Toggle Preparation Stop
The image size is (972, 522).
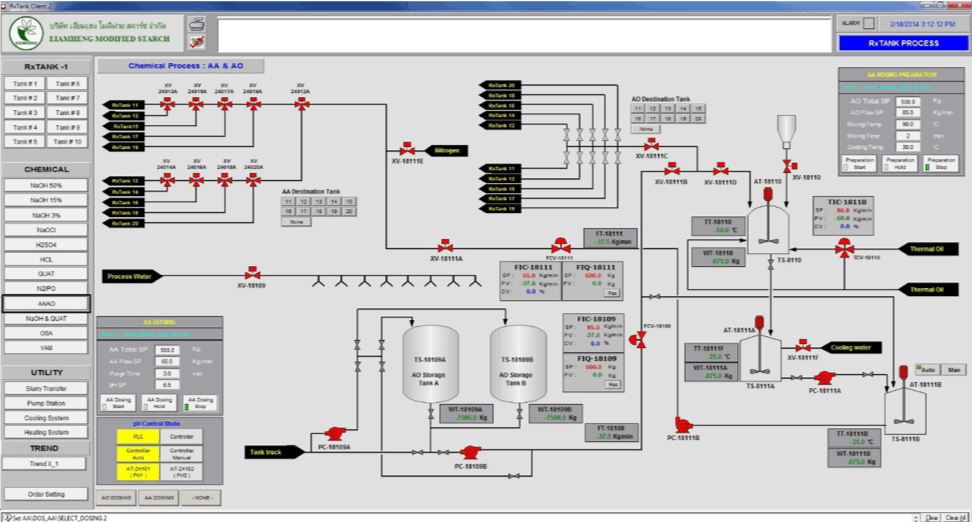(x=941, y=164)
